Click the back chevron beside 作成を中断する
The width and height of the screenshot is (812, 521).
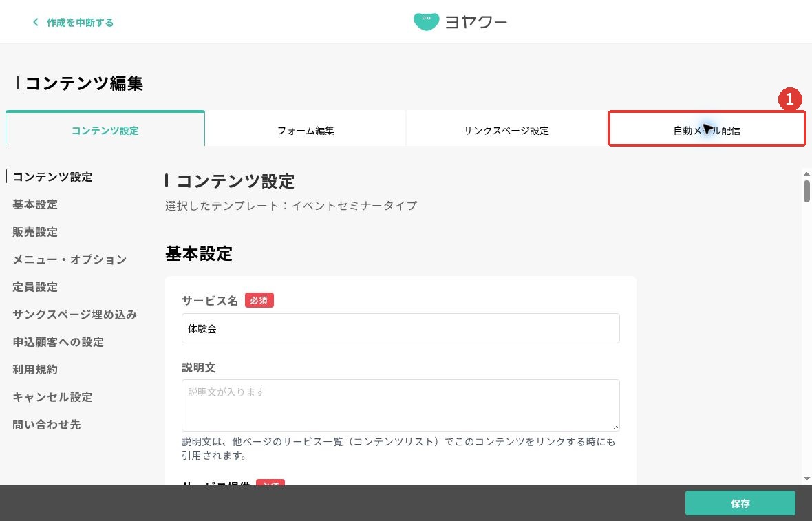(x=35, y=22)
